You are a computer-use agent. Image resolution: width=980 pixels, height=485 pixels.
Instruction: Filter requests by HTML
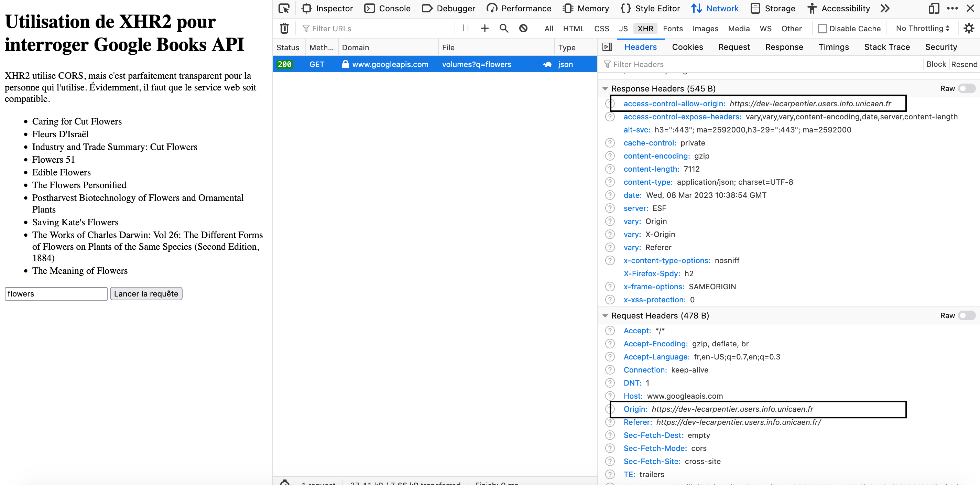coord(574,29)
